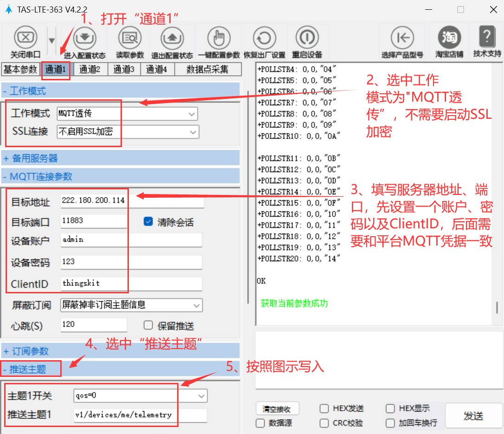Open 技术支持 technical support help icon

(487, 37)
